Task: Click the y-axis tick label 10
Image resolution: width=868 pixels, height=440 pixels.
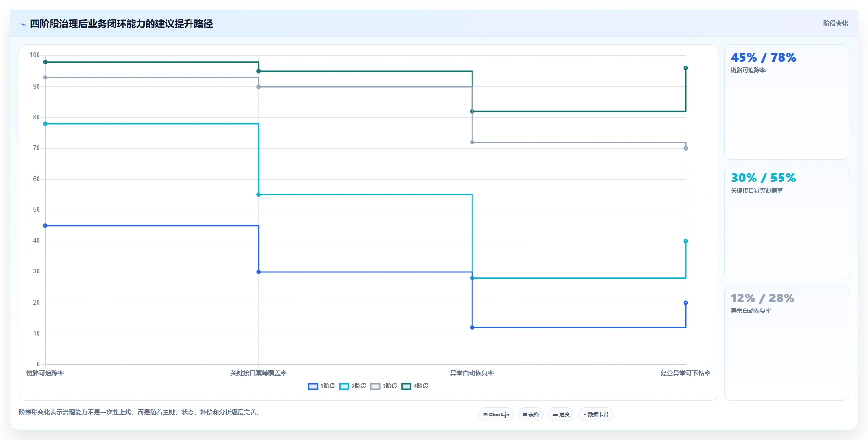Action: pos(37,334)
